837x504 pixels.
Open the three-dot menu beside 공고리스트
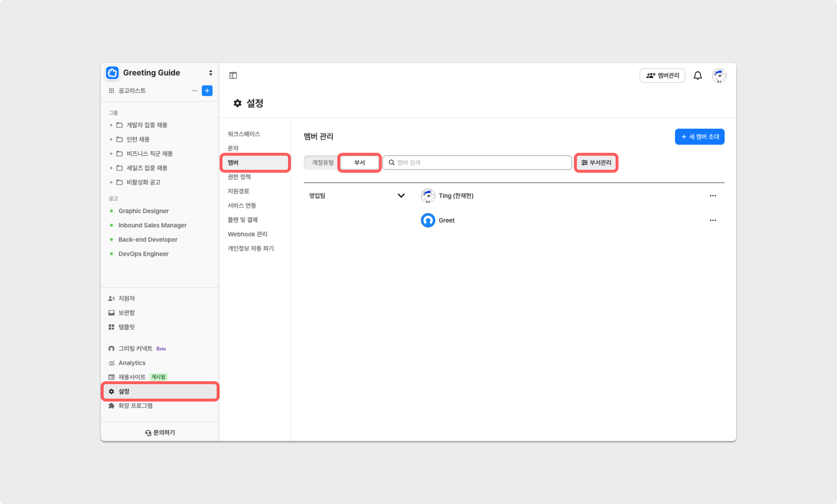coord(195,91)
